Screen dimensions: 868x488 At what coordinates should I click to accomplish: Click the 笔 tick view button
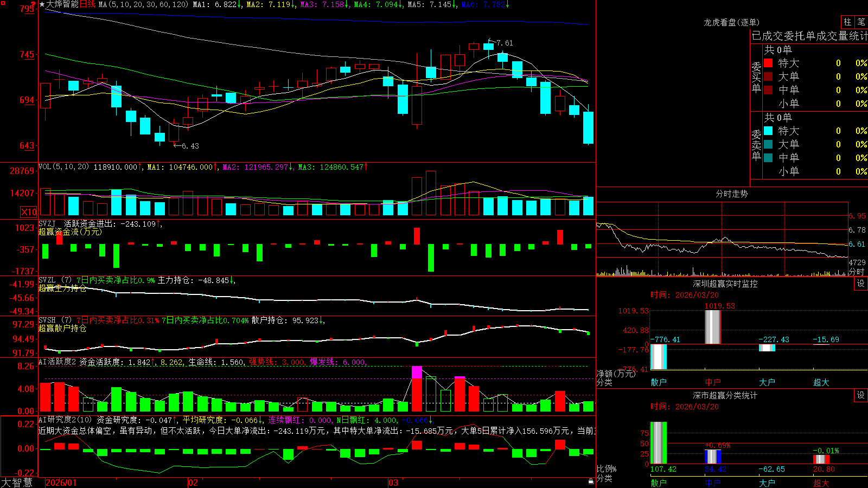[861, 22]
